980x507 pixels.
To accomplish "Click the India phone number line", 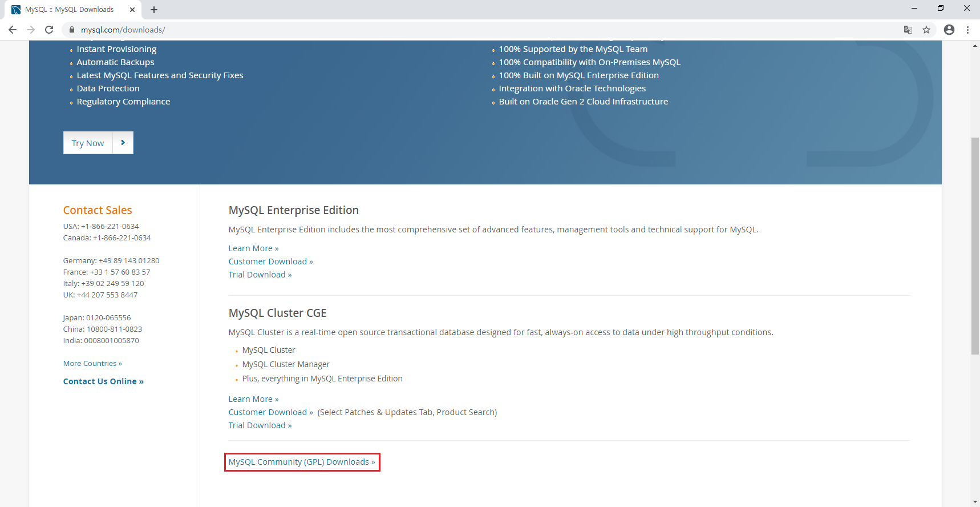I will tap(101, 341).
